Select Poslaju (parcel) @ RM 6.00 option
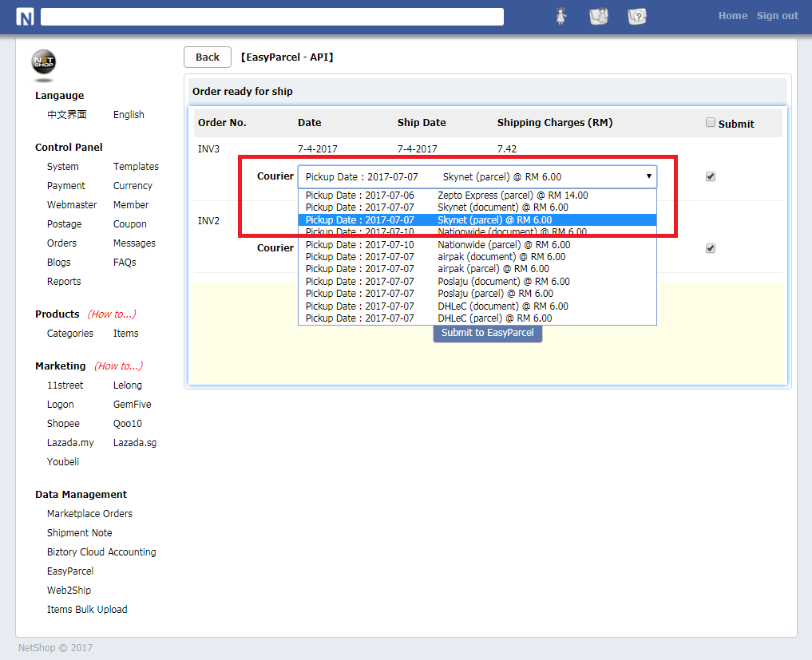812x660 pixels. tap(477, 294)
